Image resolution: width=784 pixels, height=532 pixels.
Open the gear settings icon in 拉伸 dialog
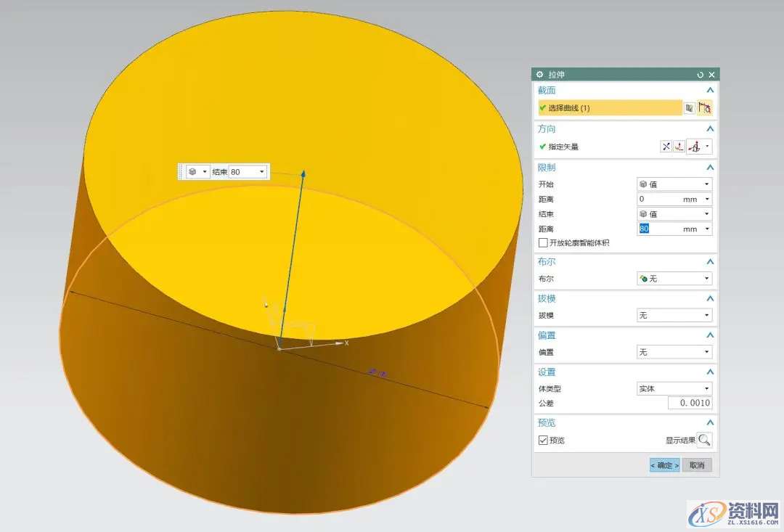539,75
